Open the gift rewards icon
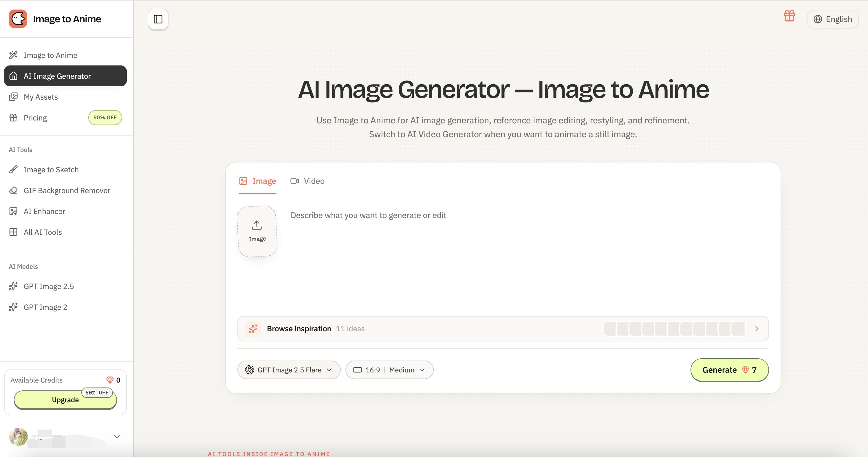This screenshot has height=457, width=868. pyautogui.click(x=790, y=16)
